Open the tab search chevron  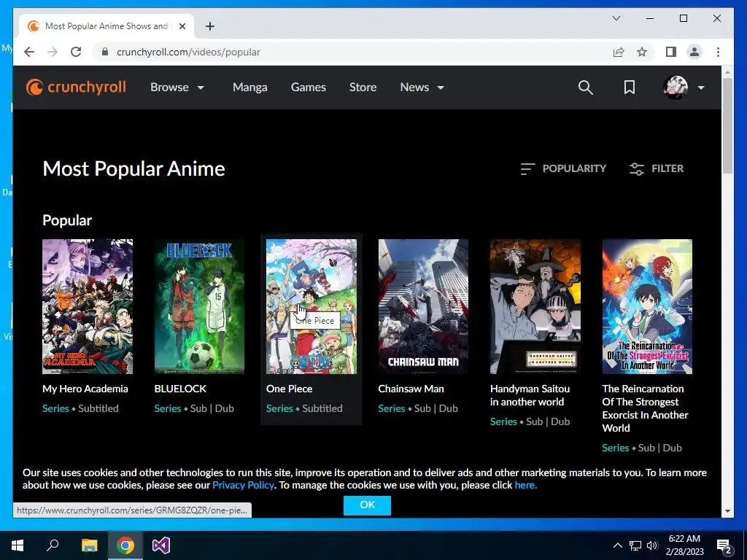coord(616,18)
